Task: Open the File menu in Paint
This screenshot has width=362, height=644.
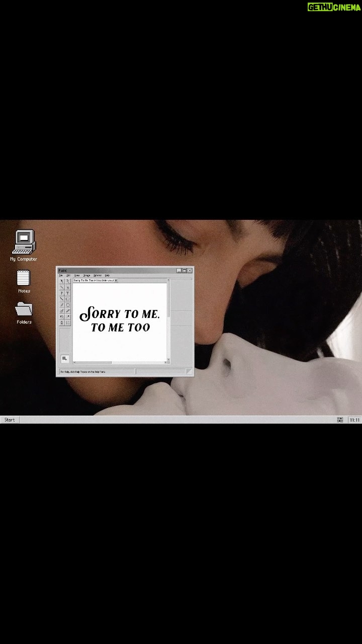Action: point(61,275)
